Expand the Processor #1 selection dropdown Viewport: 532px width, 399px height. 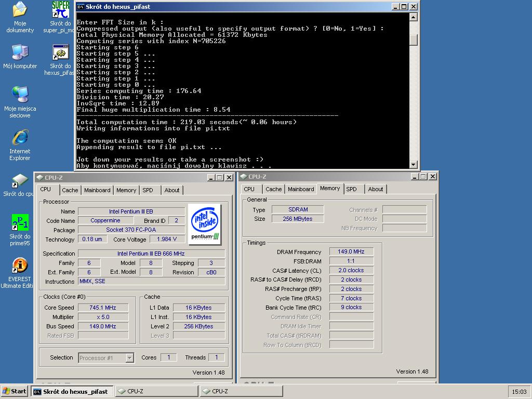point(129,357)
